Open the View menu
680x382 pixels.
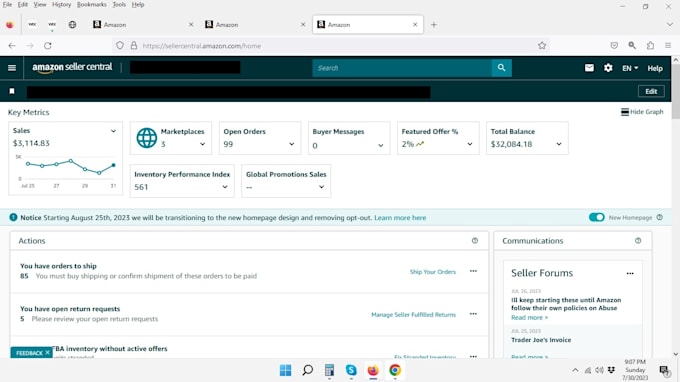pos(39,4)
